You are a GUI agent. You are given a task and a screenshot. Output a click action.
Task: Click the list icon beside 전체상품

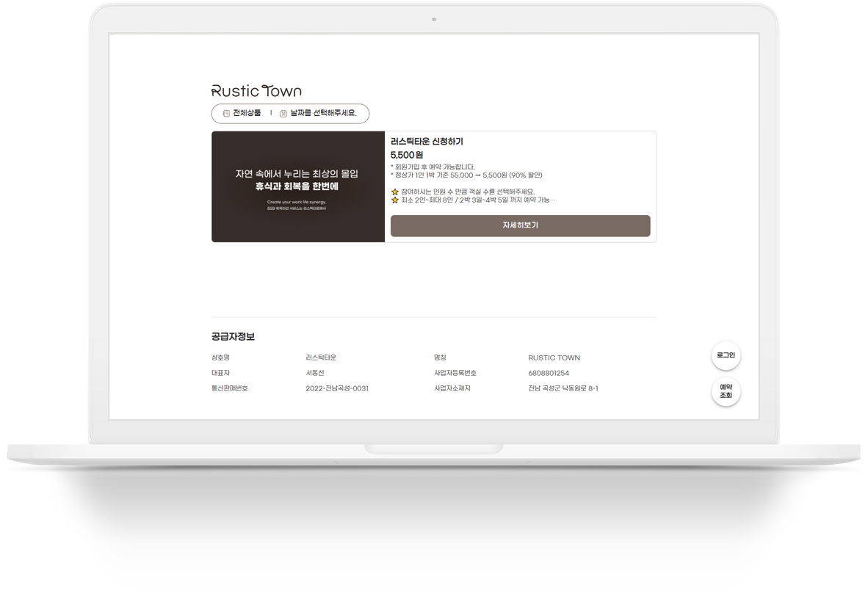[x=226, y=114]
